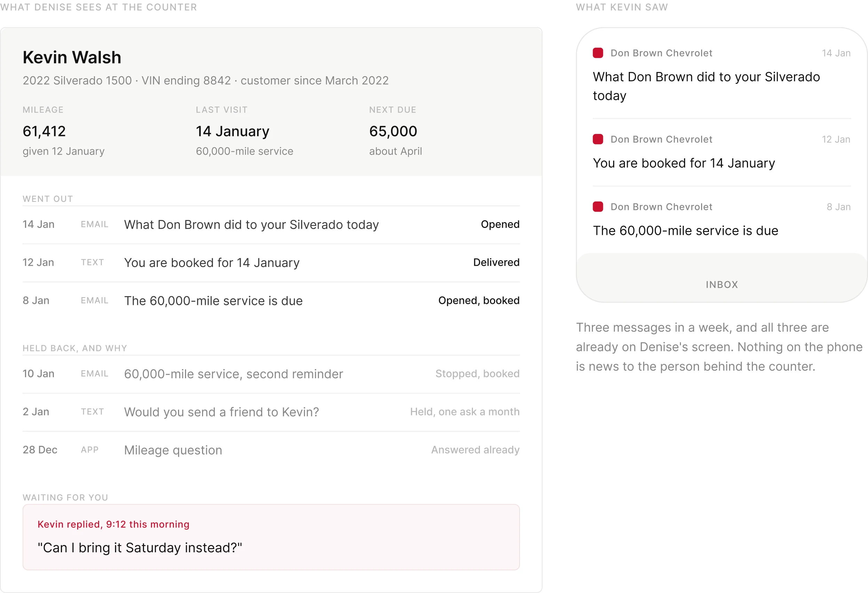Screen dimensions: 868x593
Task: Click the "APP" channel label on Mileage question
Action: [90, 450]
